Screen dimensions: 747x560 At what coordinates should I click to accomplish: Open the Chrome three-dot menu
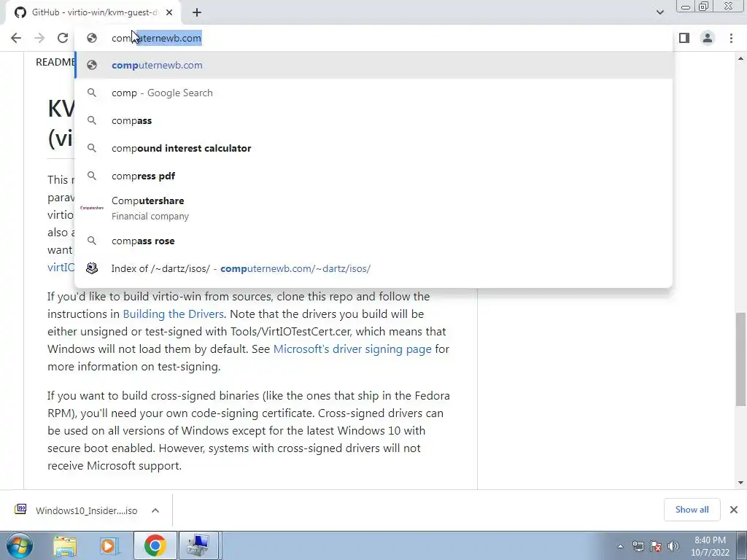(x=731, y=38)
